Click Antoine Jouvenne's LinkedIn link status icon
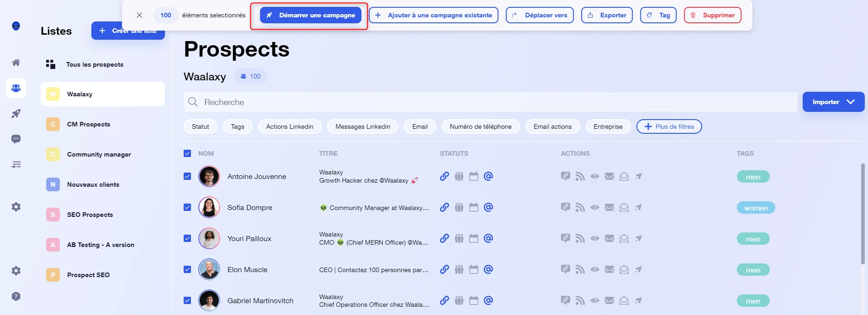Viewport: 868px width, 315px height. [445, 176]
